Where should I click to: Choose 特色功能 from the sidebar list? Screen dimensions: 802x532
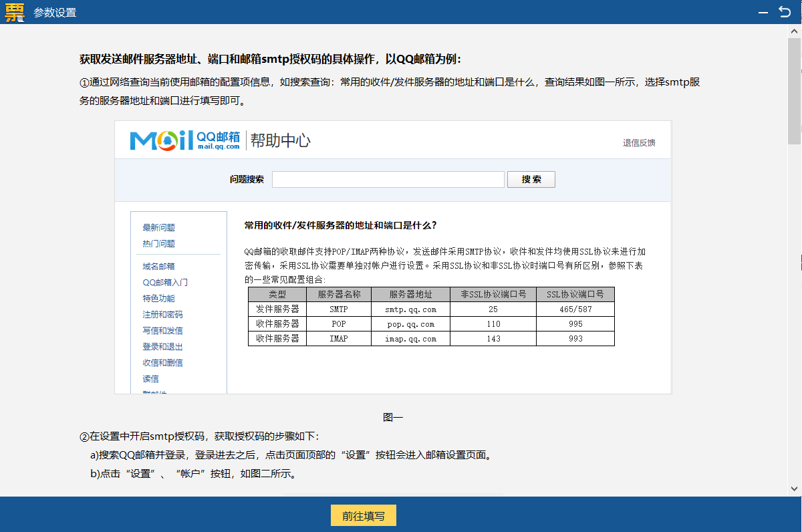tap(158, 299)
